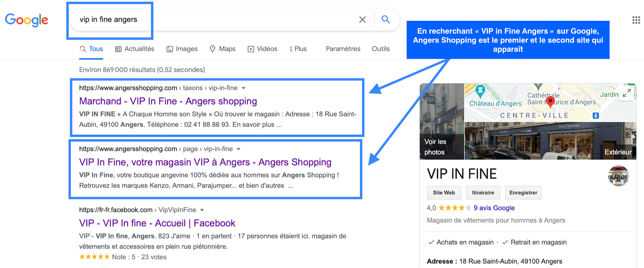
Task: Click the blue magnifier search icon
Action: (386, 19)
